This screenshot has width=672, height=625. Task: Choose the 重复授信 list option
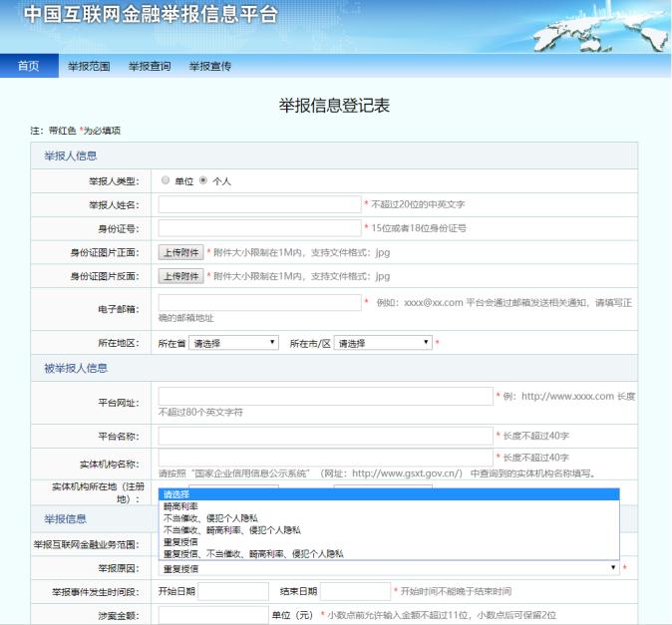click(x=389, y=542)
